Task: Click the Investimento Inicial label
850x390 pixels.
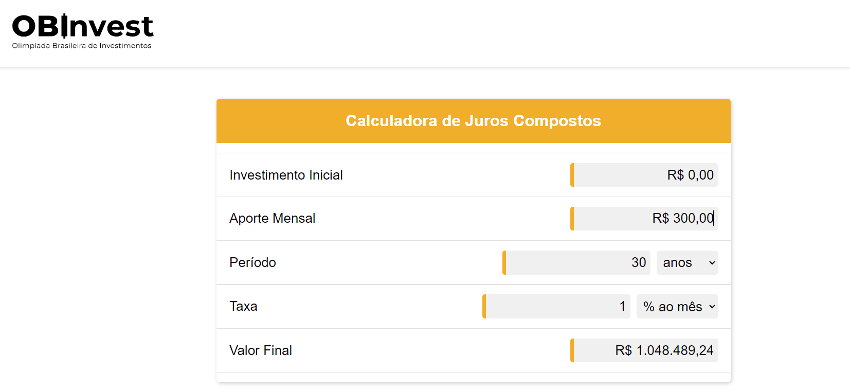Action: (286, 175)
